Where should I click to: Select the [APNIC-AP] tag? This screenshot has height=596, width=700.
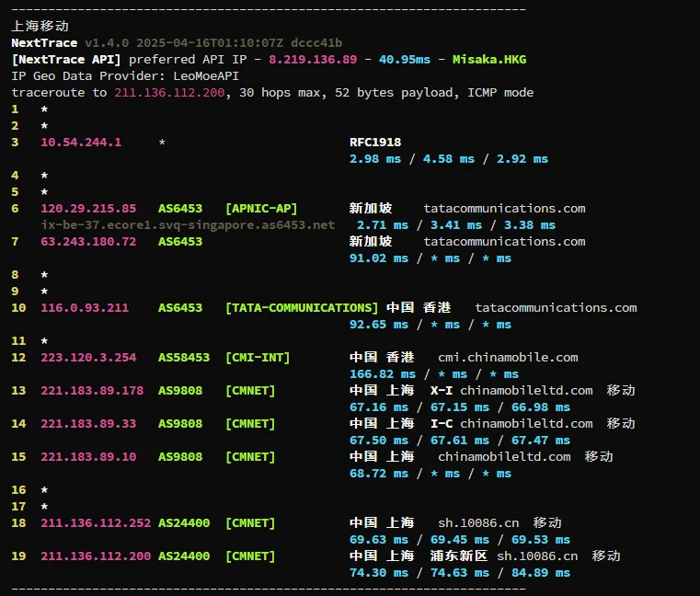coord(261,209)
